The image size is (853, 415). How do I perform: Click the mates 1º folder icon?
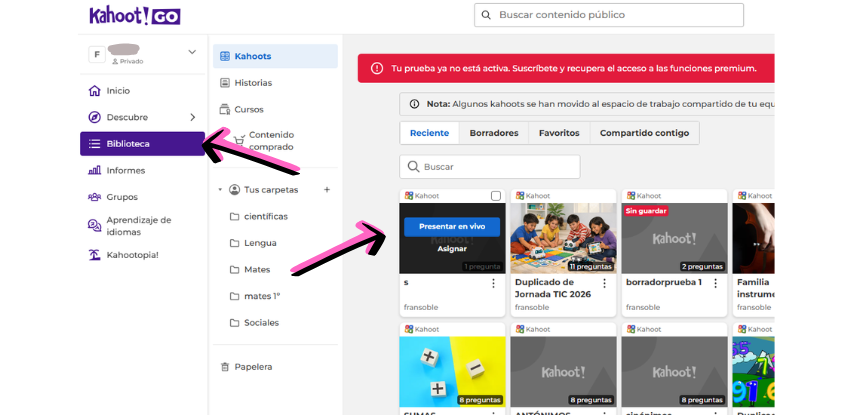[x=234, y=296]
